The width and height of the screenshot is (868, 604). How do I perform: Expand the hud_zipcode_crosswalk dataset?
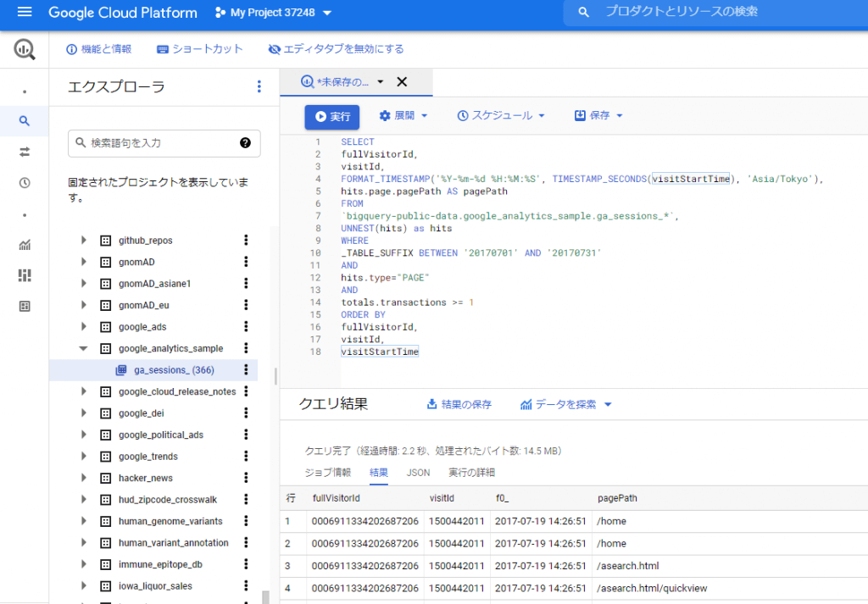click(x=84, y=499)
